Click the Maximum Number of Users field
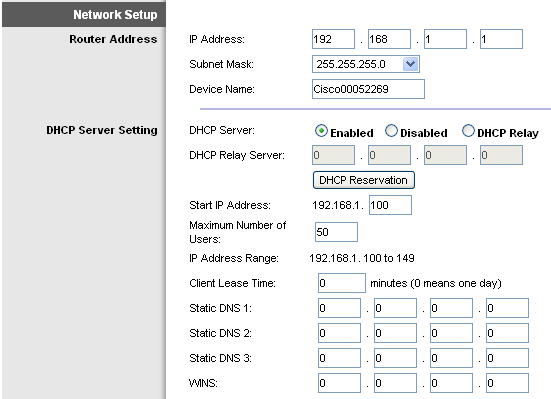Screen dimensions: 551x399 (x=336, y=232)
